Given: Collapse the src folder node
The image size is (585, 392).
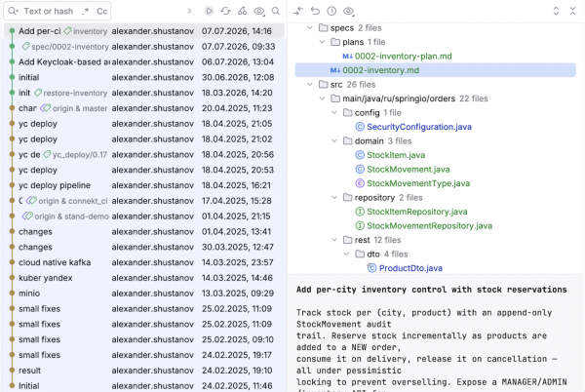Looking at the screenshot, I should 310,85.
